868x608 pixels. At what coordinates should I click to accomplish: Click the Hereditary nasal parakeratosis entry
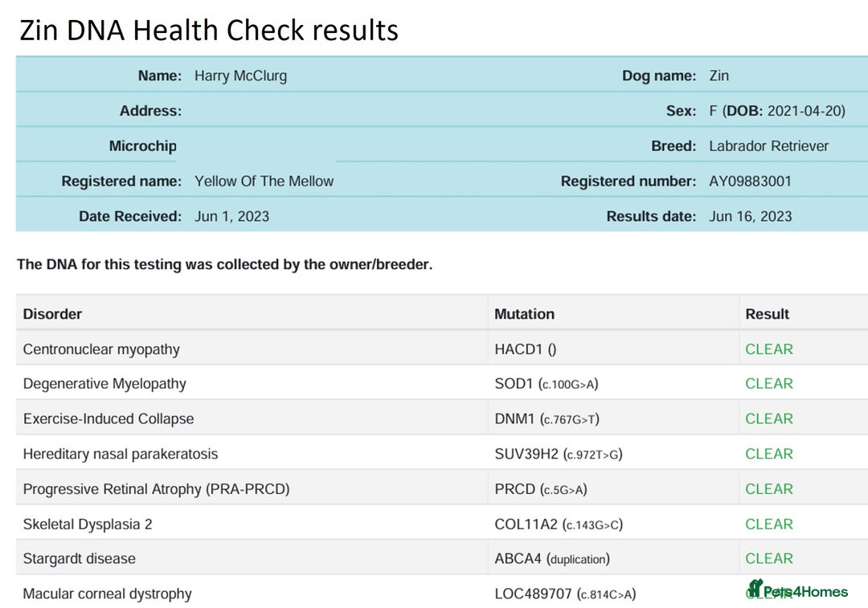(121, 454)
